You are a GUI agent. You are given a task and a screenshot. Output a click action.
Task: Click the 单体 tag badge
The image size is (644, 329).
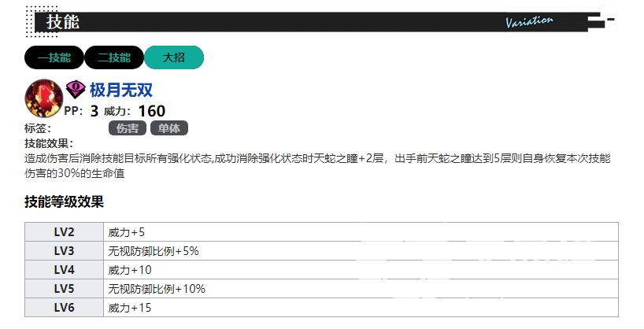click(x=168, y=128)
